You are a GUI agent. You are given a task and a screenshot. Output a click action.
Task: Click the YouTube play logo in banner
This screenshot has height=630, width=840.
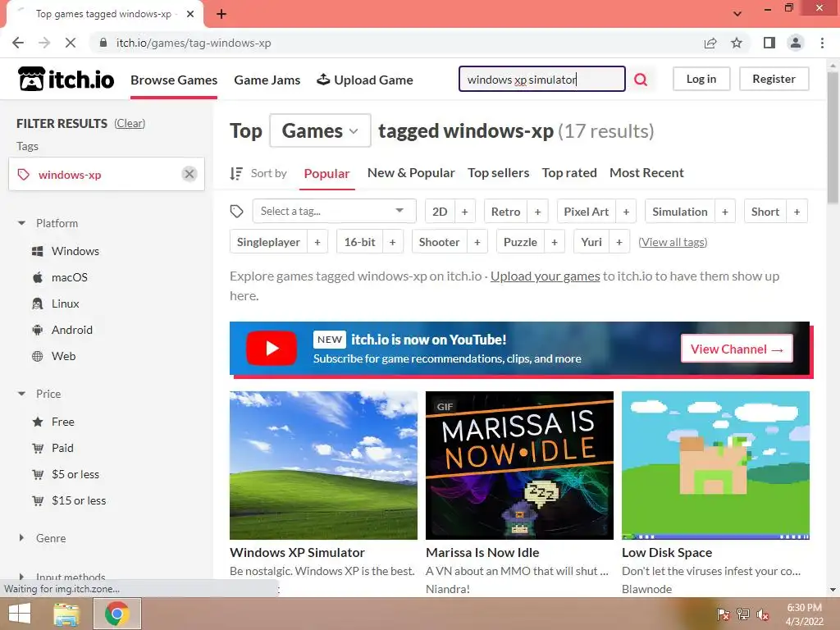point(272,348)
